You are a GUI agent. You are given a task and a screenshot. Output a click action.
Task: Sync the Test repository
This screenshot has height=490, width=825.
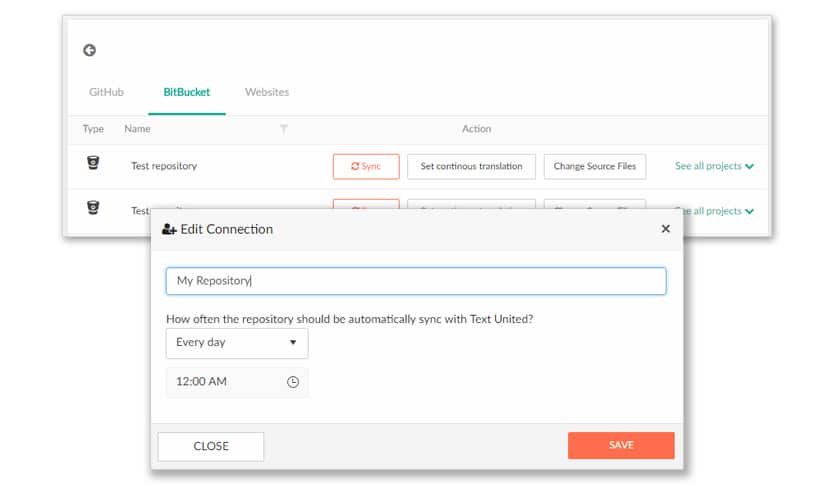point(366,166)
